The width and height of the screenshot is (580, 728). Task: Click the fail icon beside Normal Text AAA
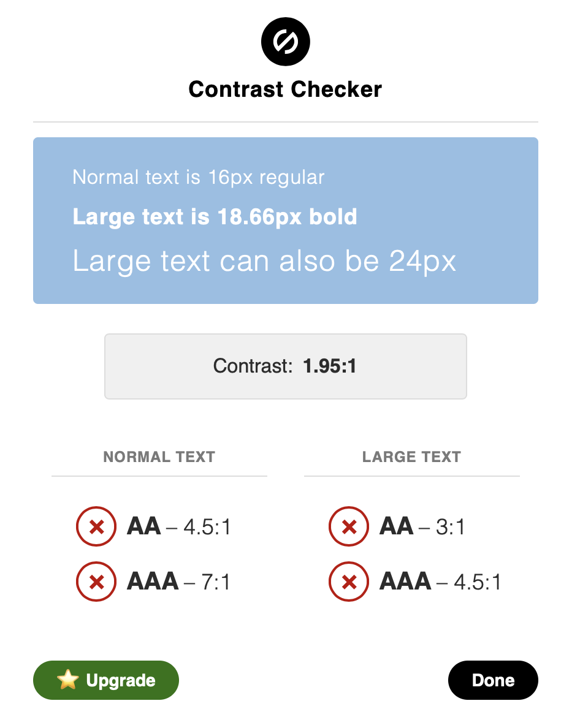click(x=96, y=582)
